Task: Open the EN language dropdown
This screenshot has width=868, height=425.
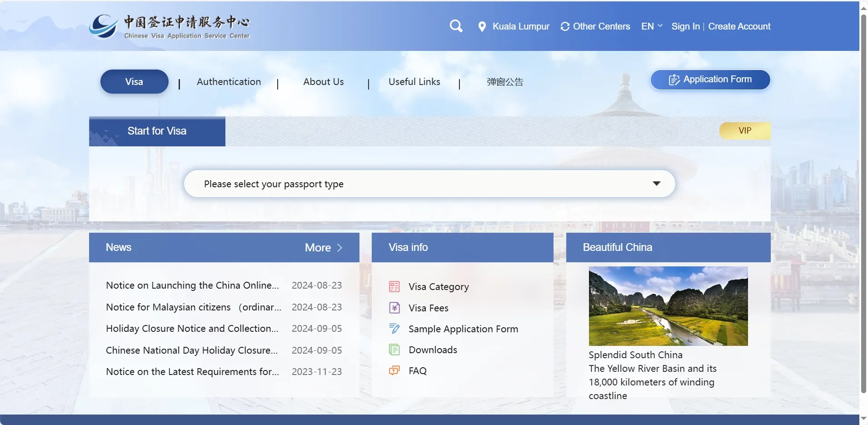Action: point(651,26)
